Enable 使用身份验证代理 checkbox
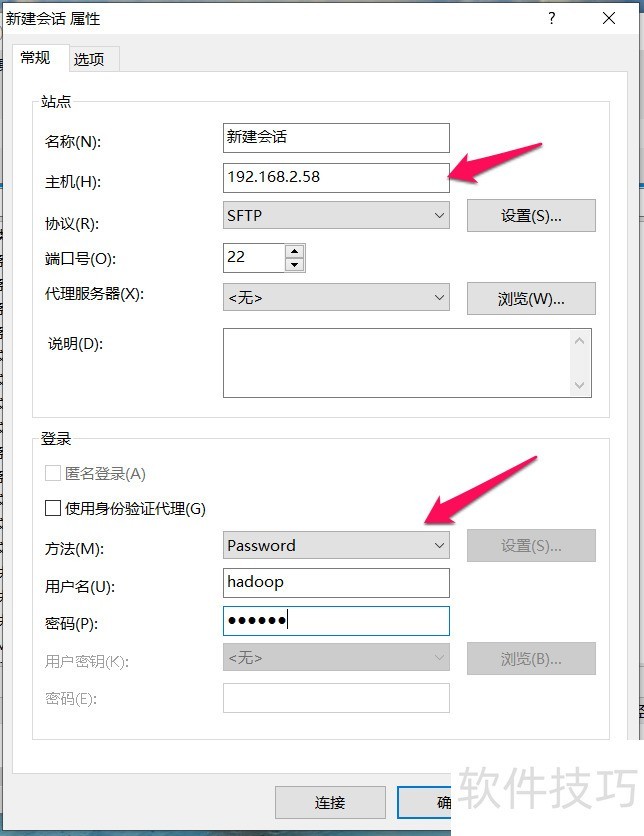Image resolution: width=644 pixels, height=836 pixels. tap(53, 508)
